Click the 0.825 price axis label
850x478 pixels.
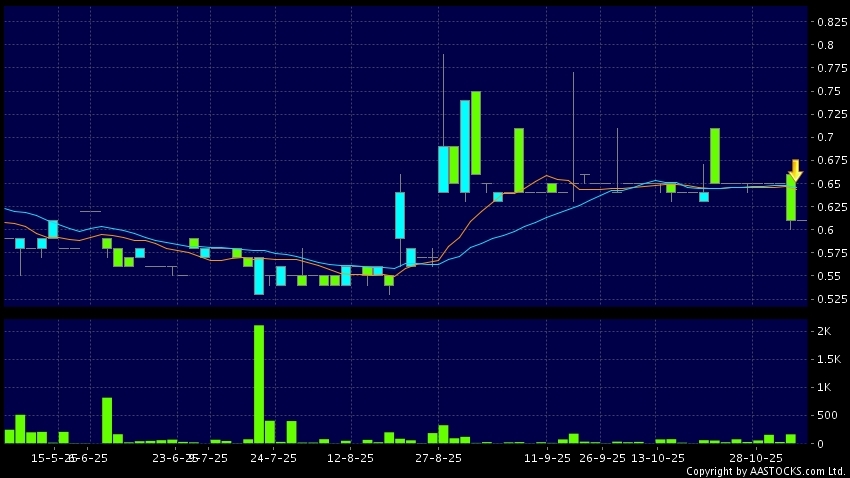833,21
